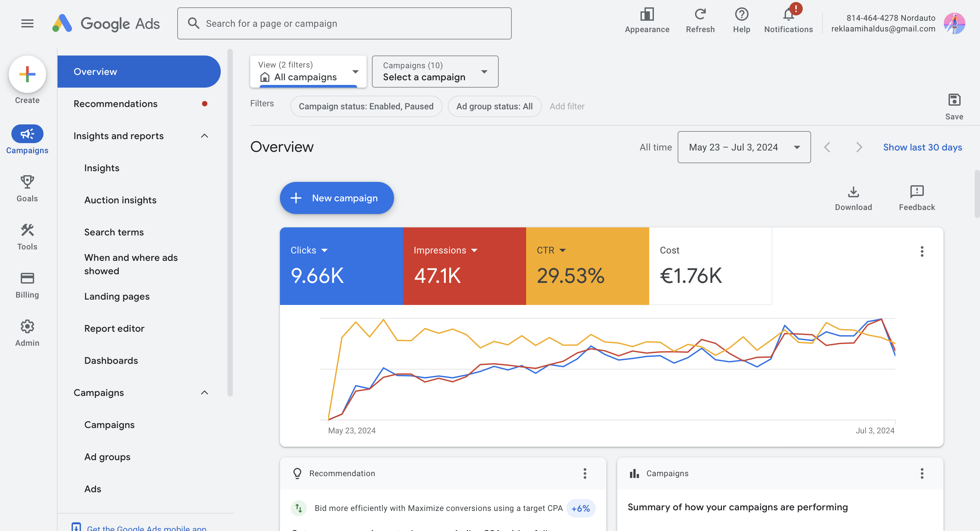Click the Billing credit card icon

coord(27,278)
